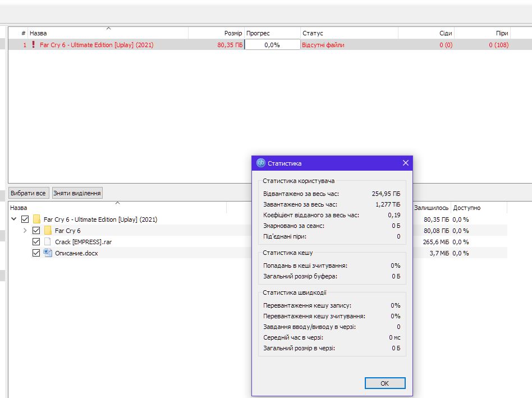Collapse the Far Cry 6 Ultimate Edition tree

[14, 219]
